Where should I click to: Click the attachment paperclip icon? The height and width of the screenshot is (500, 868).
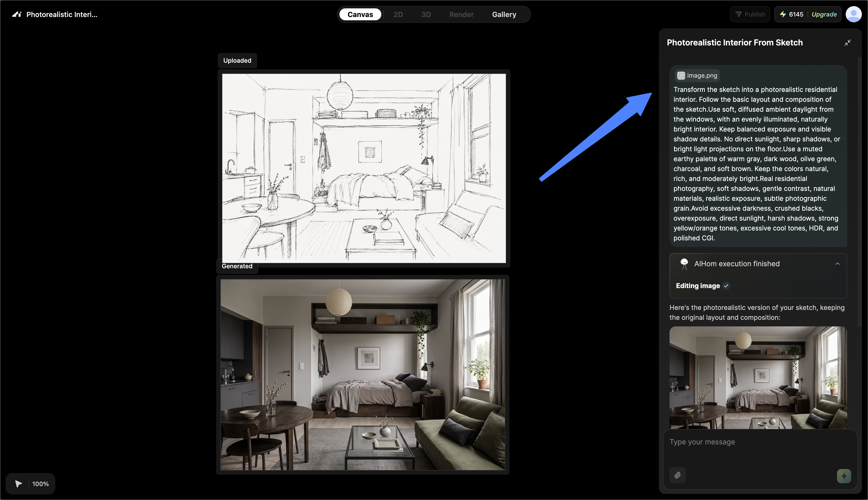pyautogui.click(x=677, y=475)
